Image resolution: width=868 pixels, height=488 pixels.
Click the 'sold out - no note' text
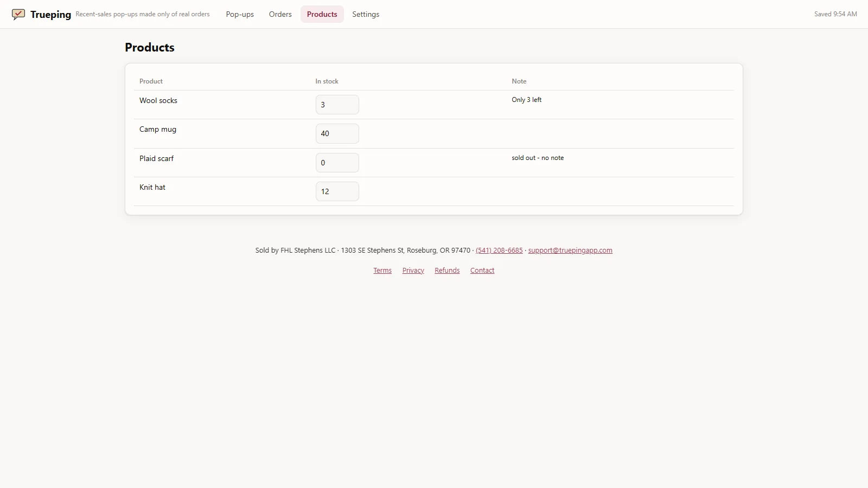click(x=538, y=158)
